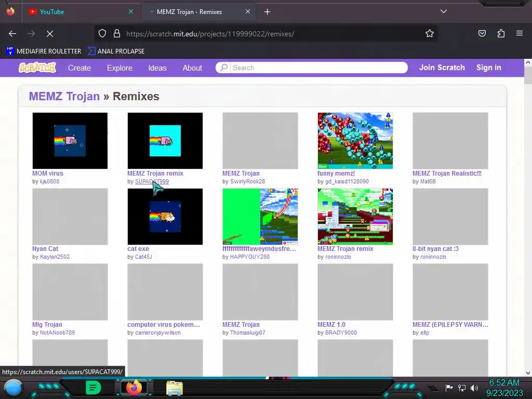Click the Firefox icon beside the tabs
The image size is (532, 399).
pyautogui.click(x=10, y=11)
